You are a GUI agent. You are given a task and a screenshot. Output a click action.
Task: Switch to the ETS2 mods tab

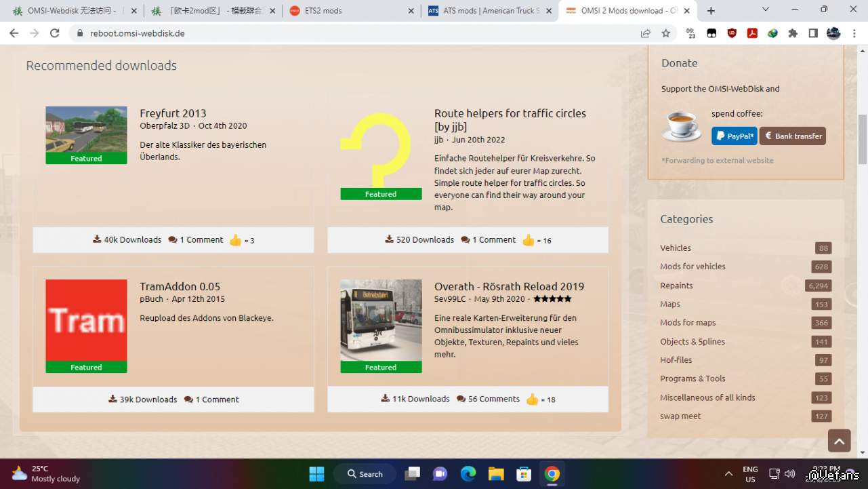click(x=349, y=11)
